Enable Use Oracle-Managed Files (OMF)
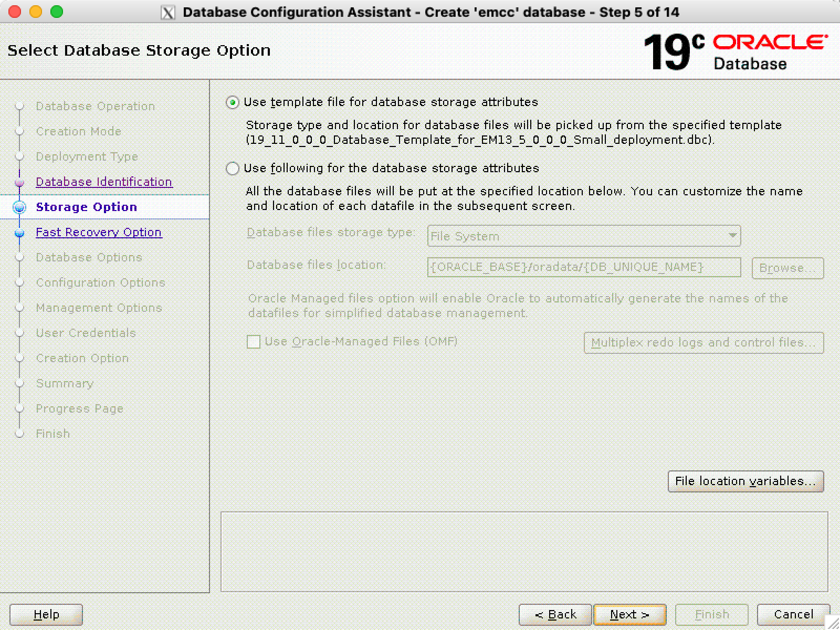The width and height of the screenshot is (840, 630). [x=254, y=342]
